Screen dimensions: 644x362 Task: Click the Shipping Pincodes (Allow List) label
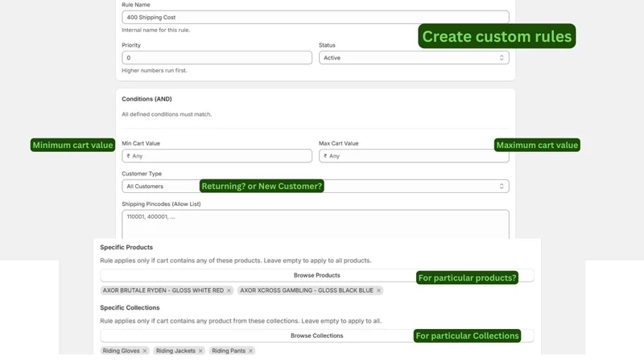click(x=161, y=204)
